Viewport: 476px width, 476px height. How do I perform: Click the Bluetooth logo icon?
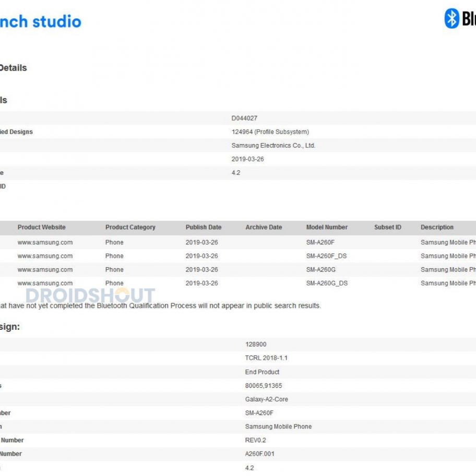(451, 19)
